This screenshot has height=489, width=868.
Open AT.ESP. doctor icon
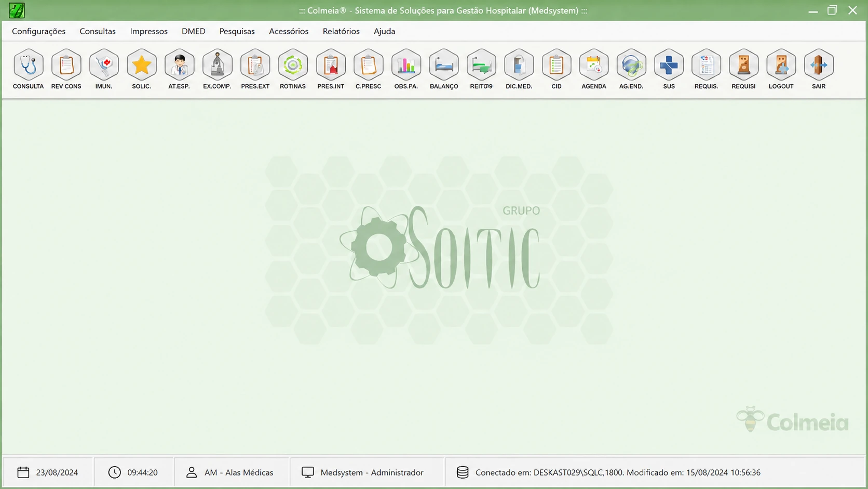(x=179, y=65)
